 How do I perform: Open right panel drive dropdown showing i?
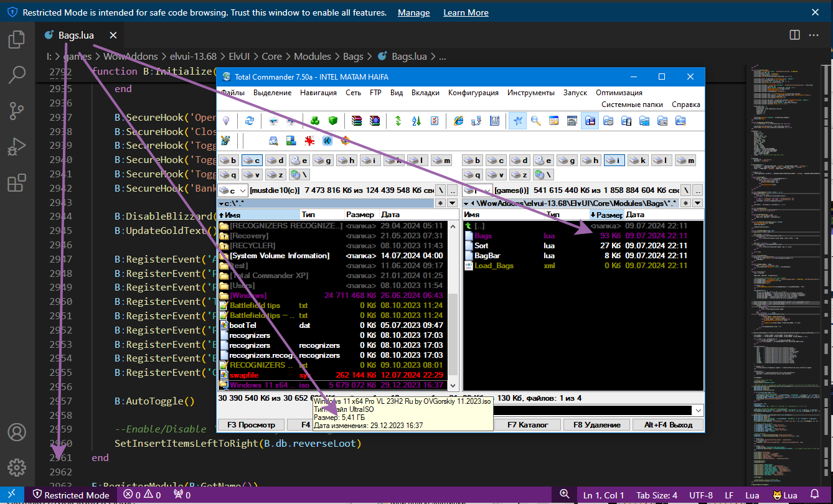pyautogui.click(x=478, y=190)
